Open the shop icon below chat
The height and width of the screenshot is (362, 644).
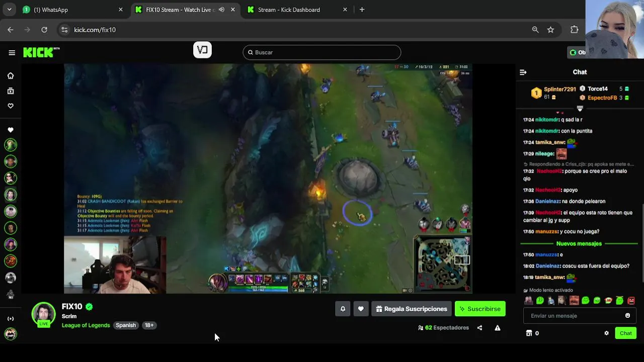point(529,333)
